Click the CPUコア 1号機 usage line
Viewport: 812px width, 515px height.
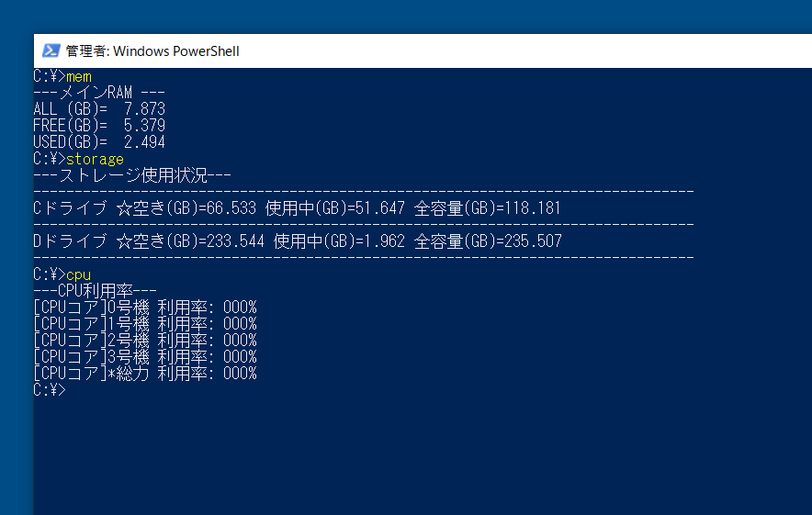point(145,324)
